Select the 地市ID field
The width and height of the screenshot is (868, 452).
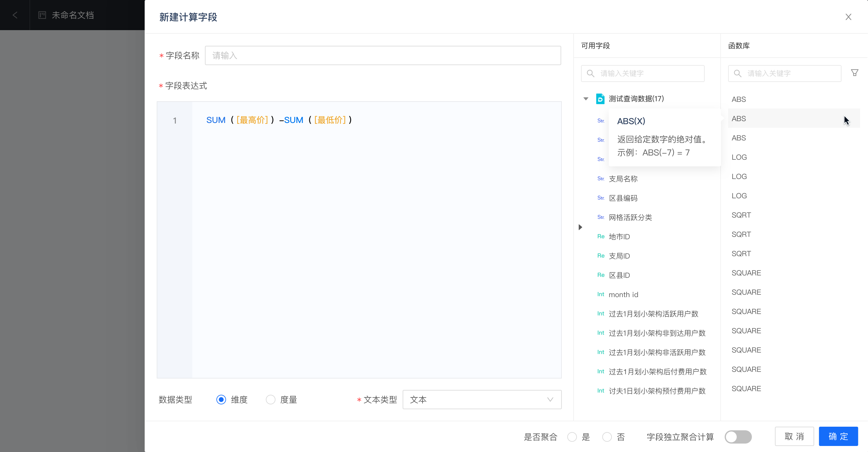coord(619,237)
